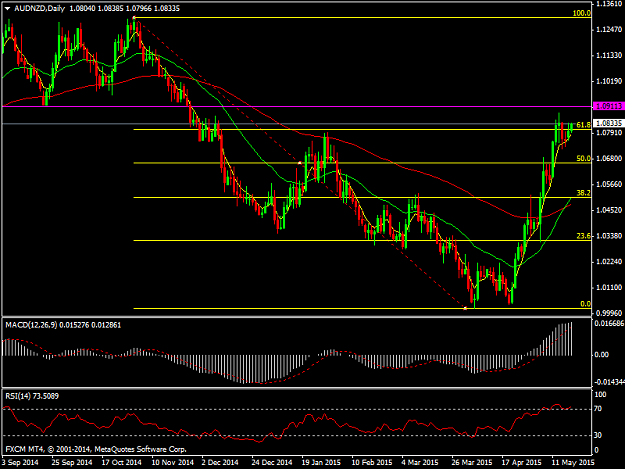Select the 3 Sep 2014 date label
This screenshot has height=469, width=625.
[20, 463]
